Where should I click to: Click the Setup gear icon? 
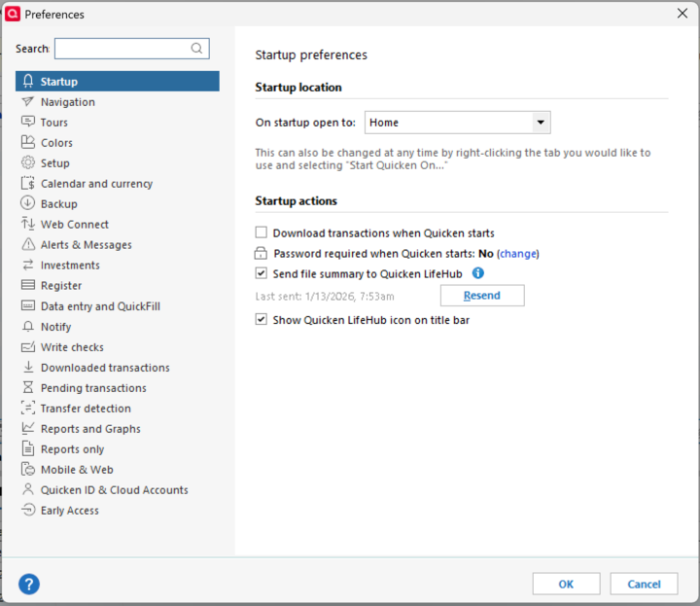tap(28, 163)
